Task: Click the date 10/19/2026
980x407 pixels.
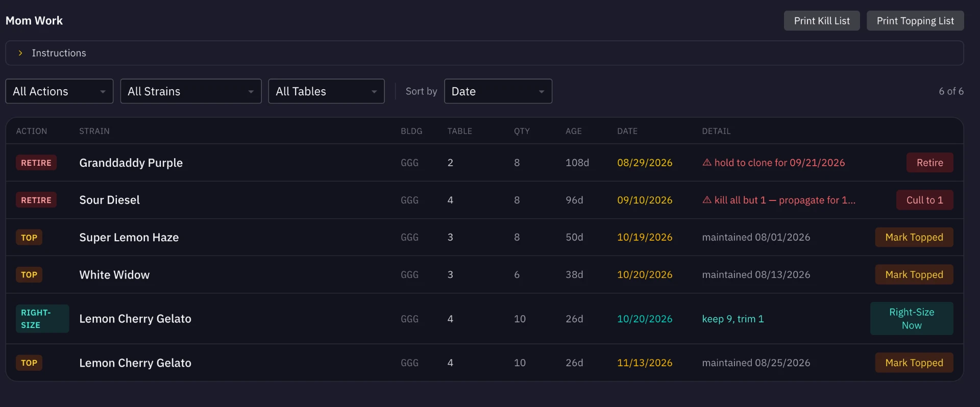Action: coord(645,237)
